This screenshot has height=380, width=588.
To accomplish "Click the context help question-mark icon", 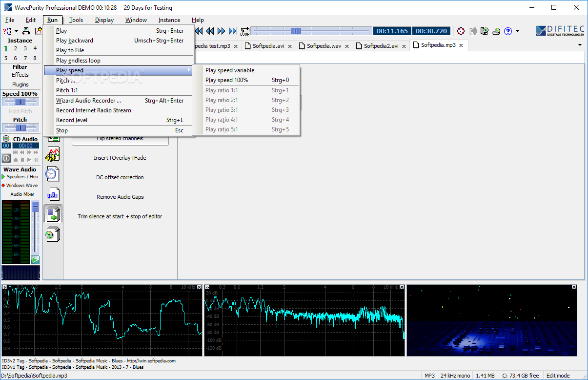I will pos(7,31).
